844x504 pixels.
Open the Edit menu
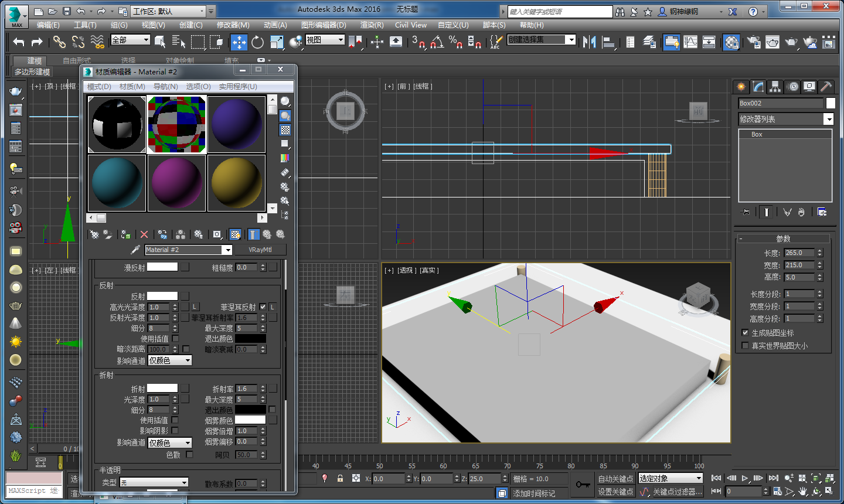point(48,25)
